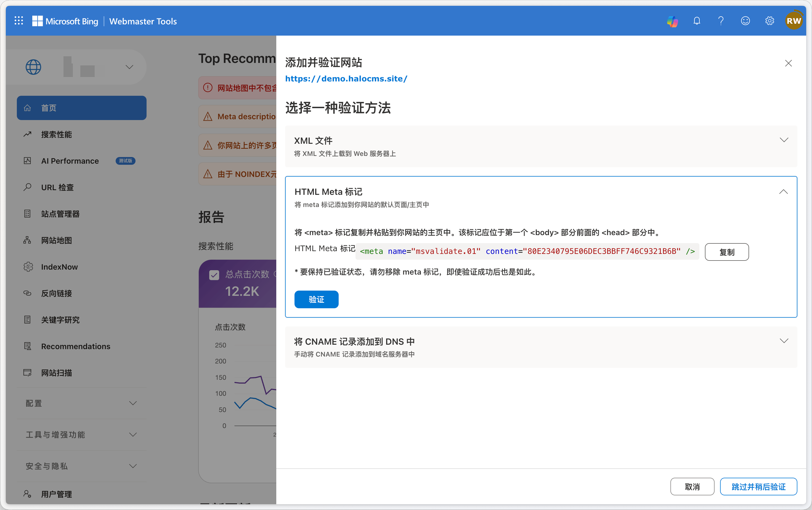The width and height of the screenshot is (812, 510).
Task: Close the add and verify site panel
Action: click(x=788, y=63)
